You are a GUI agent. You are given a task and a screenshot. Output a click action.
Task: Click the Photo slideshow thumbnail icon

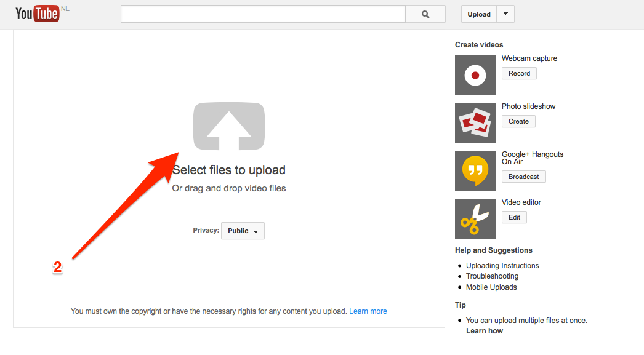(475, 123)
